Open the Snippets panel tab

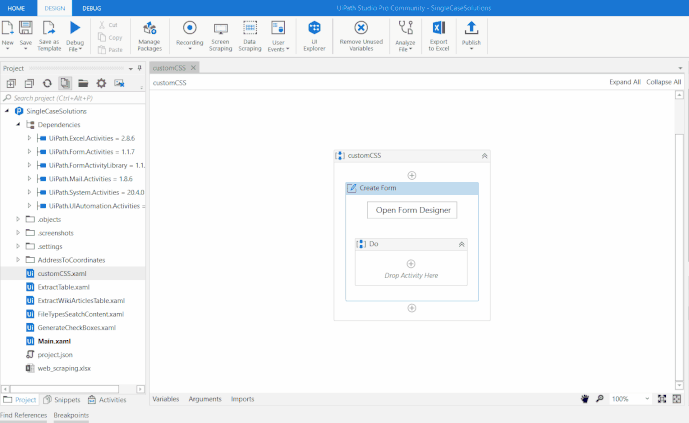tap(62, 400)
